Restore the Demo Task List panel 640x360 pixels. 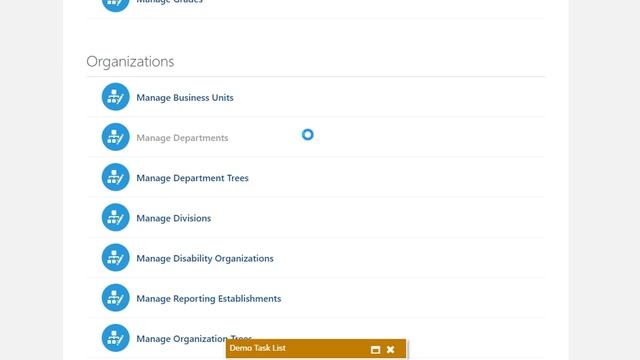pos(376,350)
